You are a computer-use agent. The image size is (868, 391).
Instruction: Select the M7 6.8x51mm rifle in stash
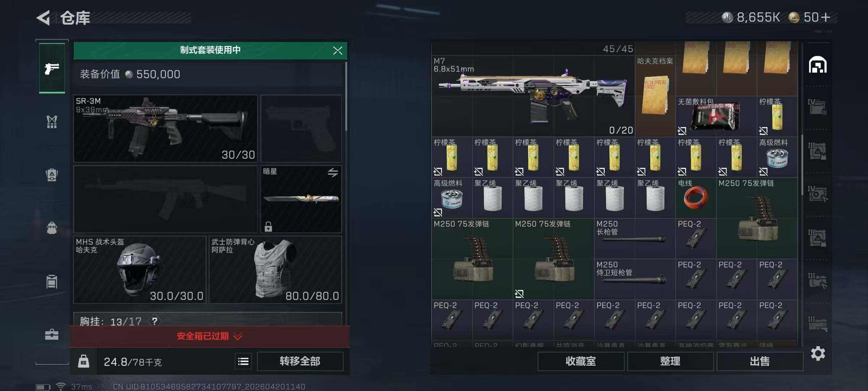533,96
